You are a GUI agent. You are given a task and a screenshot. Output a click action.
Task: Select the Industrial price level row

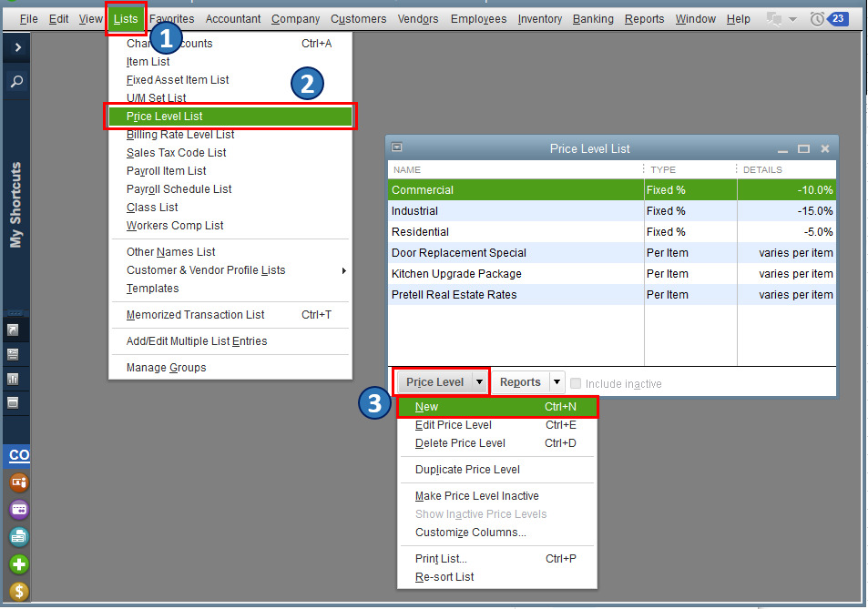click(x=612, y=211)
